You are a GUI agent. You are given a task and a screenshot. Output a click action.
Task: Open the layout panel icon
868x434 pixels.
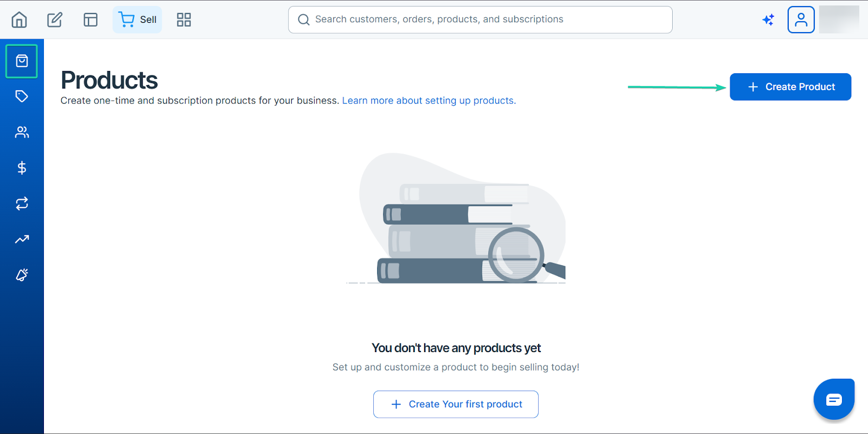[x=91, y=20]
